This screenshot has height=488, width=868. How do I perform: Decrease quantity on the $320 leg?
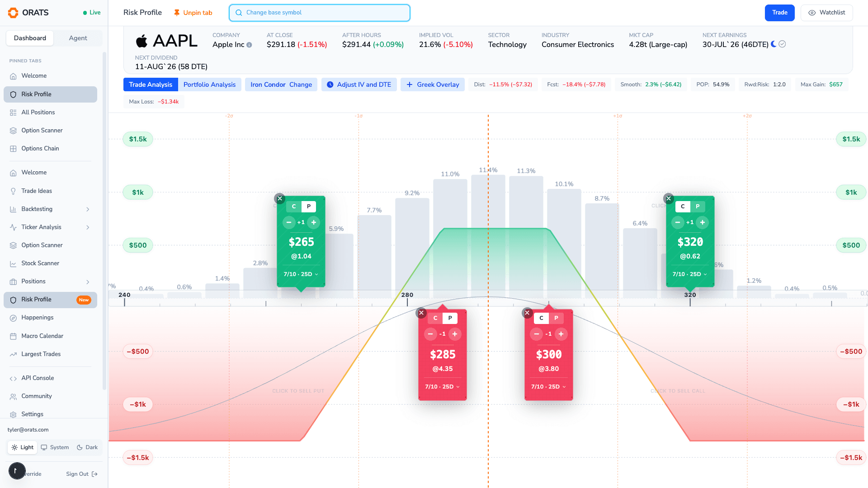(x=678, y=222)
